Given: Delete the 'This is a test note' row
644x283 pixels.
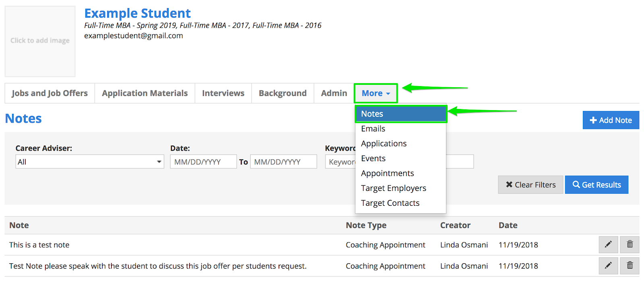Looking at the screenshot, I should point(630,244).
